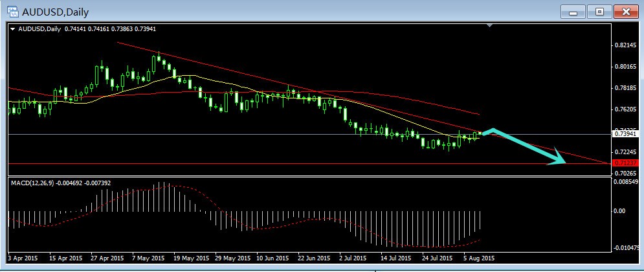Click current price label 0.73941
Viewport: 644px width, 272px height.
tap(627, 134)
